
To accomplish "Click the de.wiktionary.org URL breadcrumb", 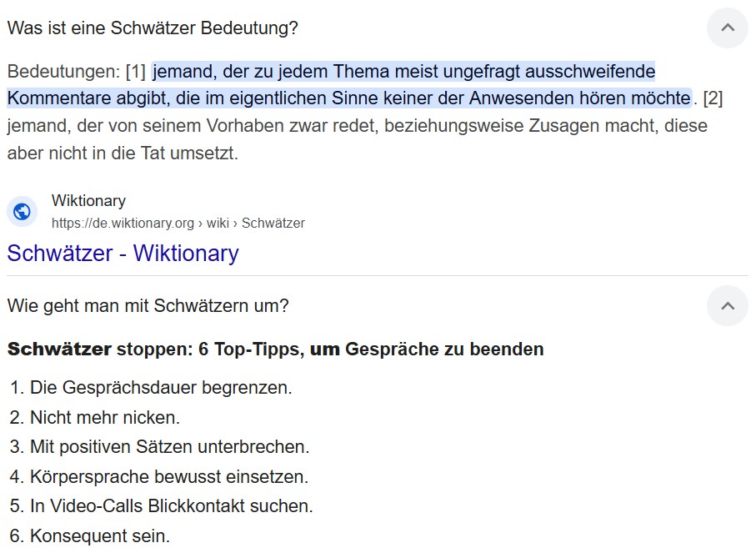I will point(178,224).
